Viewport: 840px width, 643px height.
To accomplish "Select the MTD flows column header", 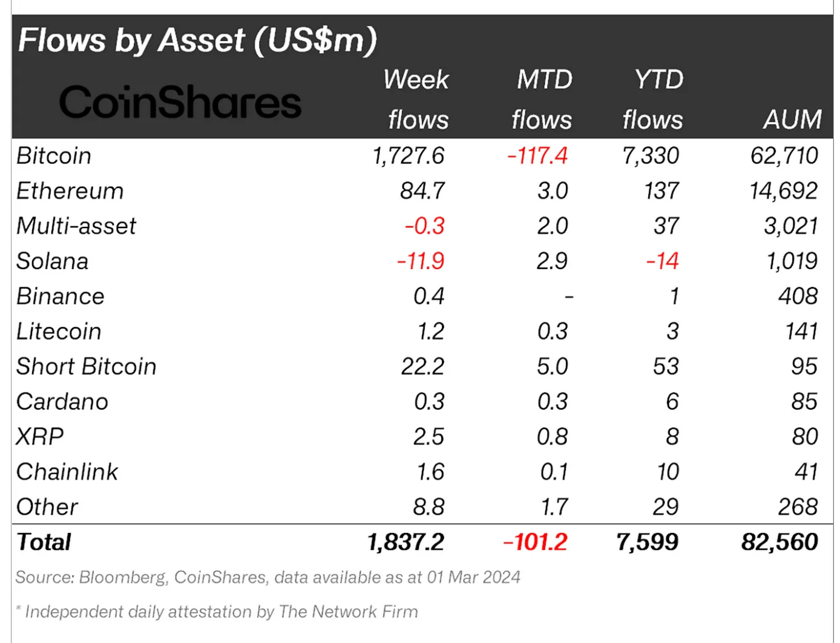I will click(542, 100).
